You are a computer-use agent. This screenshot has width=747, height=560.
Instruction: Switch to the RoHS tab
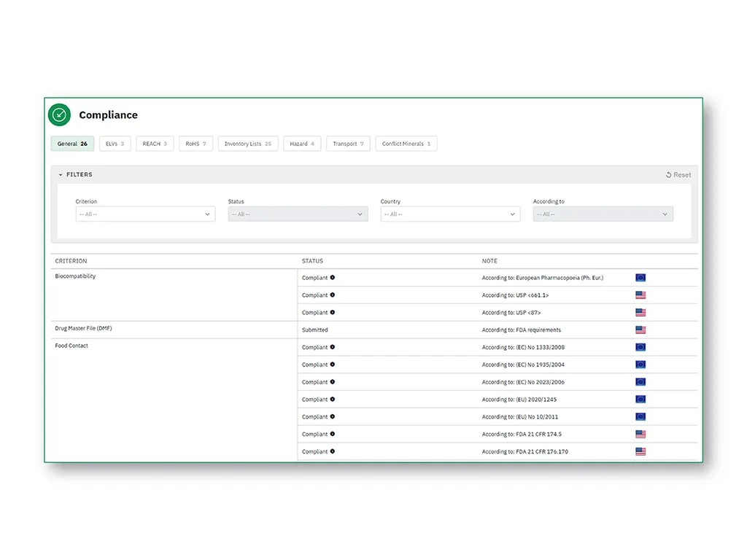click(196, 144)
